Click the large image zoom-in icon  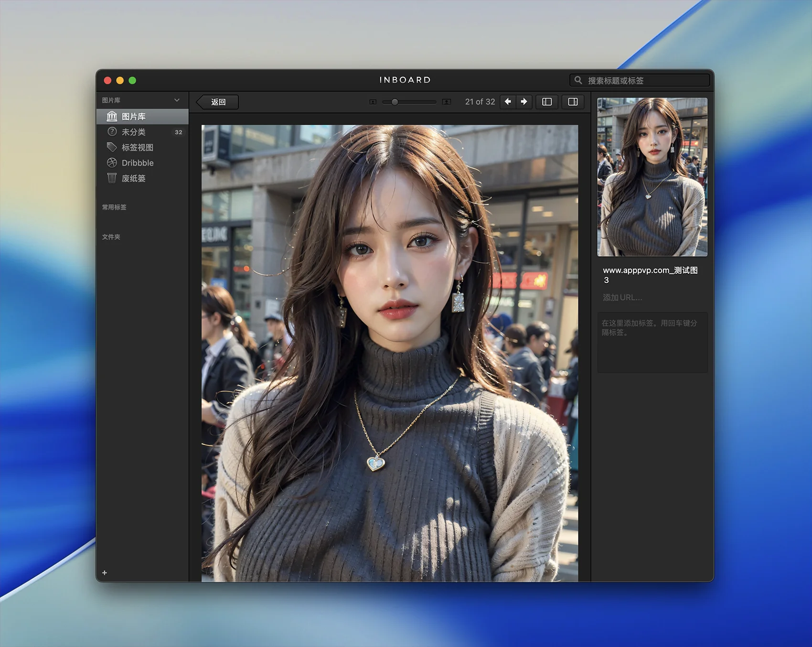pyautogui.click(x=446, y=102)
